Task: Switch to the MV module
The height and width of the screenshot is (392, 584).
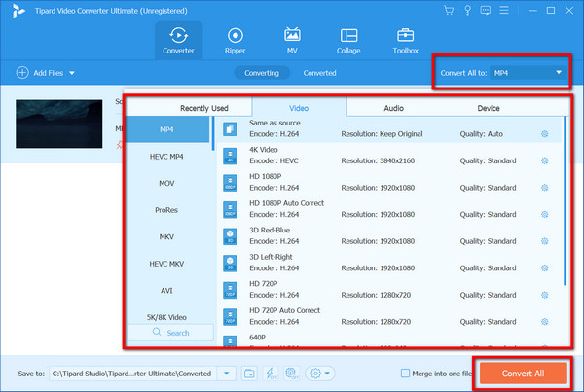Action: (x=292, y=41)
